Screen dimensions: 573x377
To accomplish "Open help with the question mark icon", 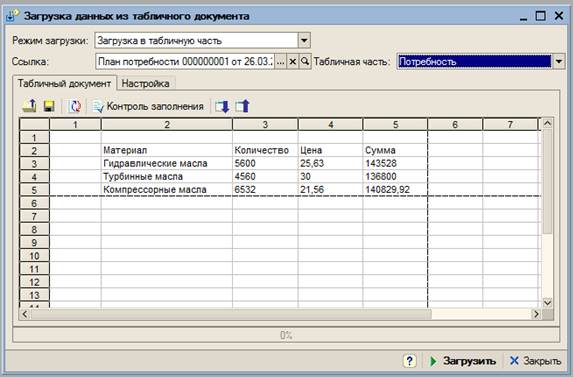I will pyautogui.click(x=410, y=361).
